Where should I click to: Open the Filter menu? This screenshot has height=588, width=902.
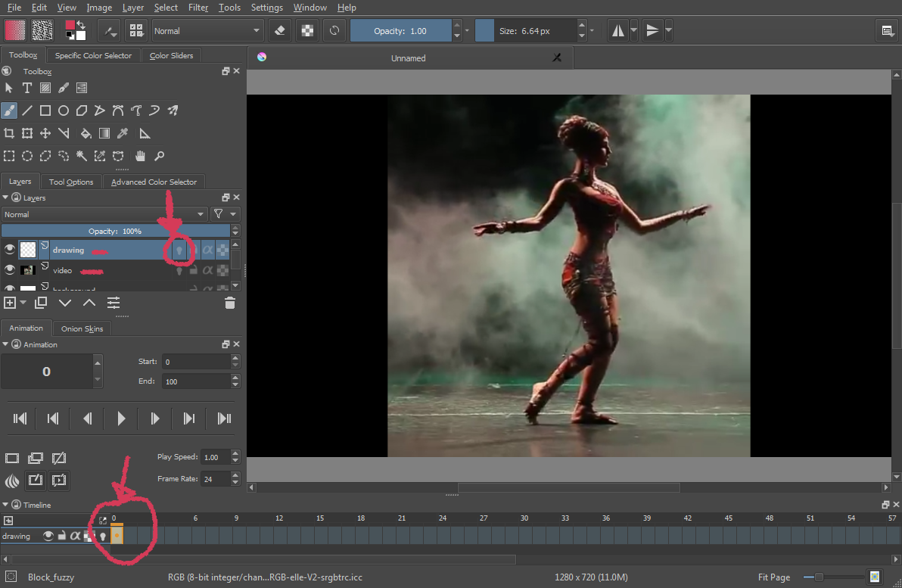tap(198, 8)
